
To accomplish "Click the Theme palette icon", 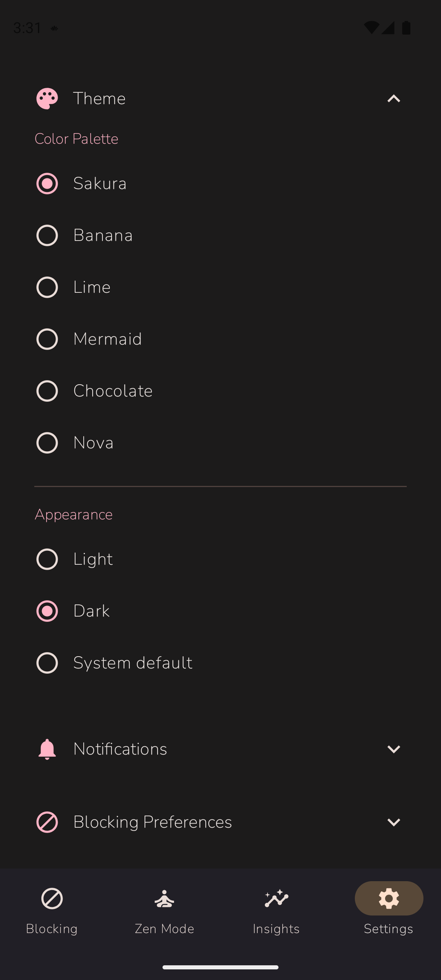I will 47,98.
